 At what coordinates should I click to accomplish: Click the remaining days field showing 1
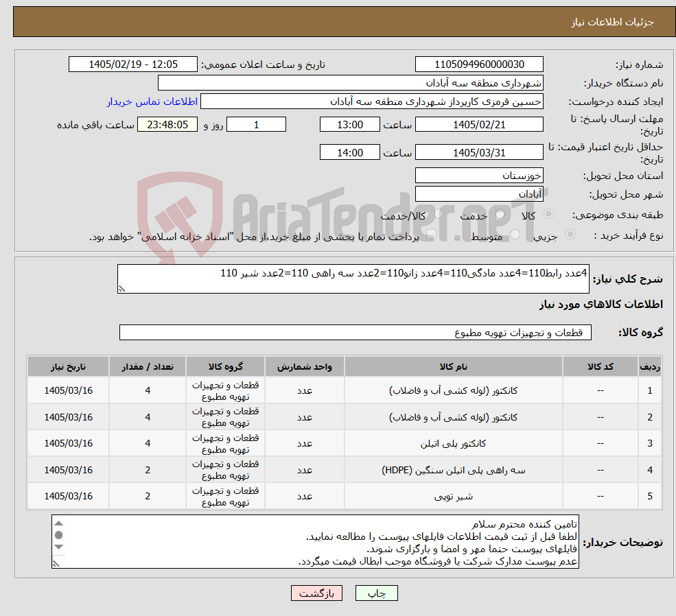coord(256,124)
